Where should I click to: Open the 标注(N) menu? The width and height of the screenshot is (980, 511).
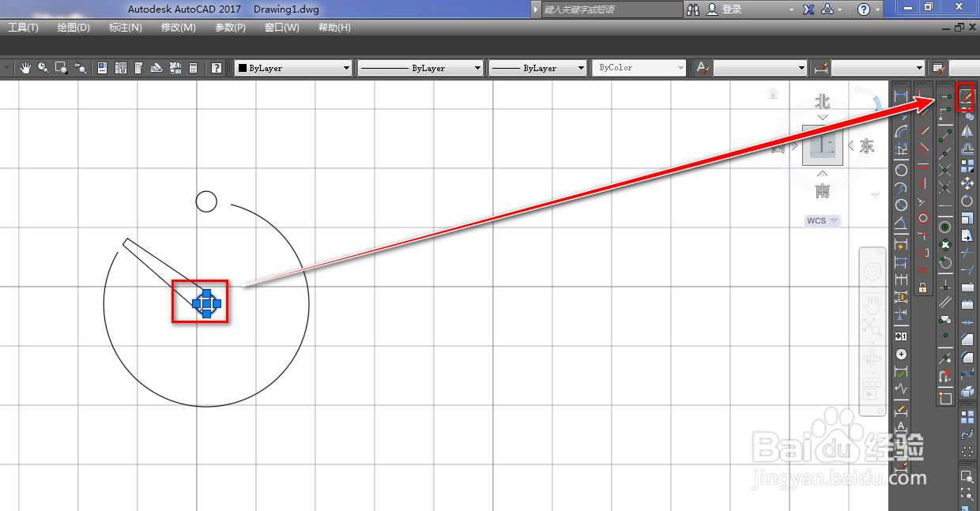tap(125, 28)
